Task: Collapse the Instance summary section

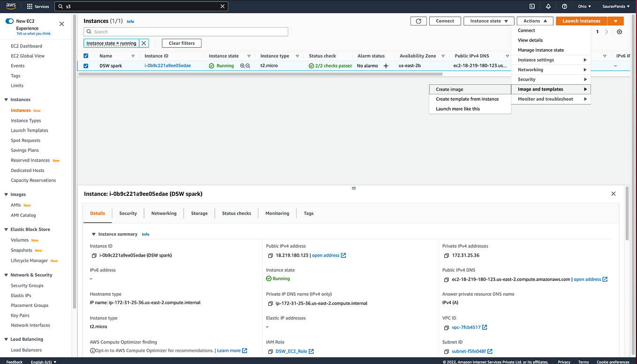Action: pyautogui.click(x=94, y=234)
